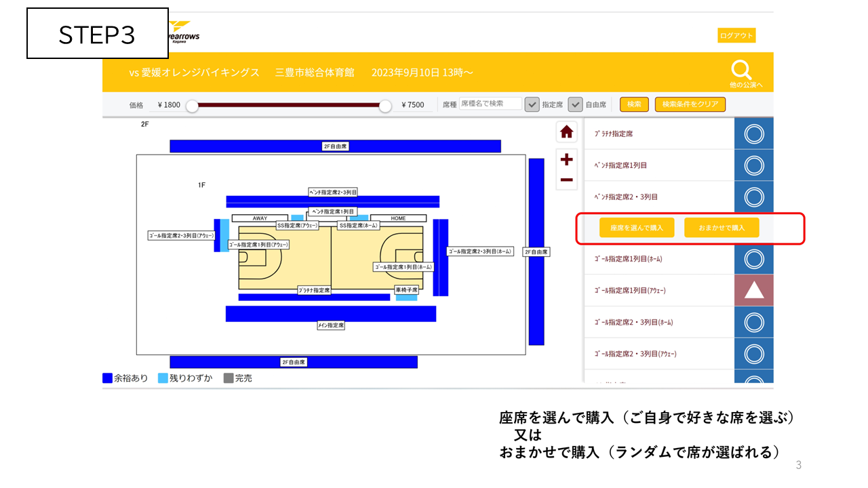Click the 検索条件をクリア button
The width and height of the screenshot is (868, 488).
pos(690,104)
